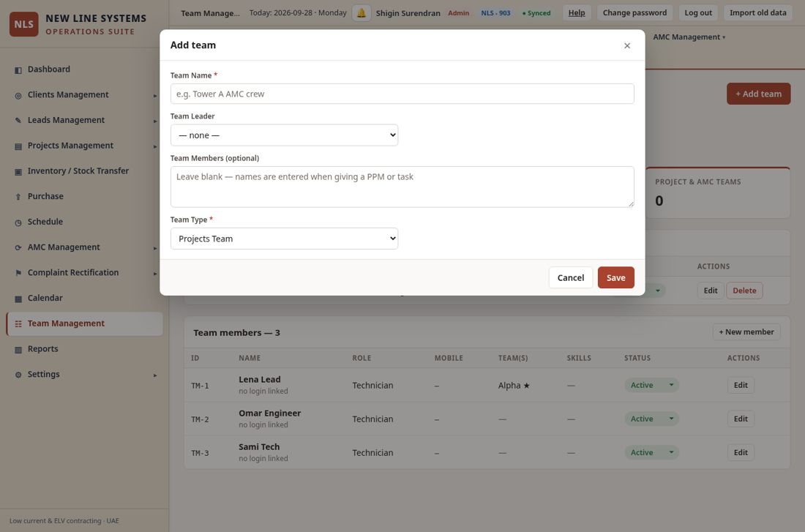The height and width of the screenshot is (532, 805).
Task: Close the Add team dialog
Action: [x=627, y=45]
